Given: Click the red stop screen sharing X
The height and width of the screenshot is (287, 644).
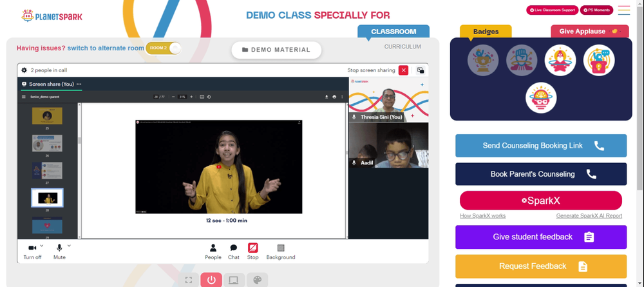Looking at the screenshot, I should click(x=403, y=70).
